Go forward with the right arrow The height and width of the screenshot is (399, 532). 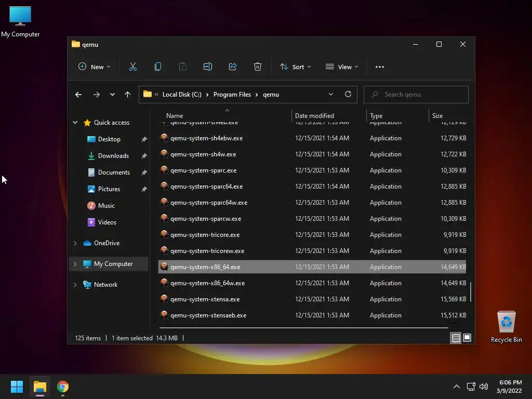96,95
